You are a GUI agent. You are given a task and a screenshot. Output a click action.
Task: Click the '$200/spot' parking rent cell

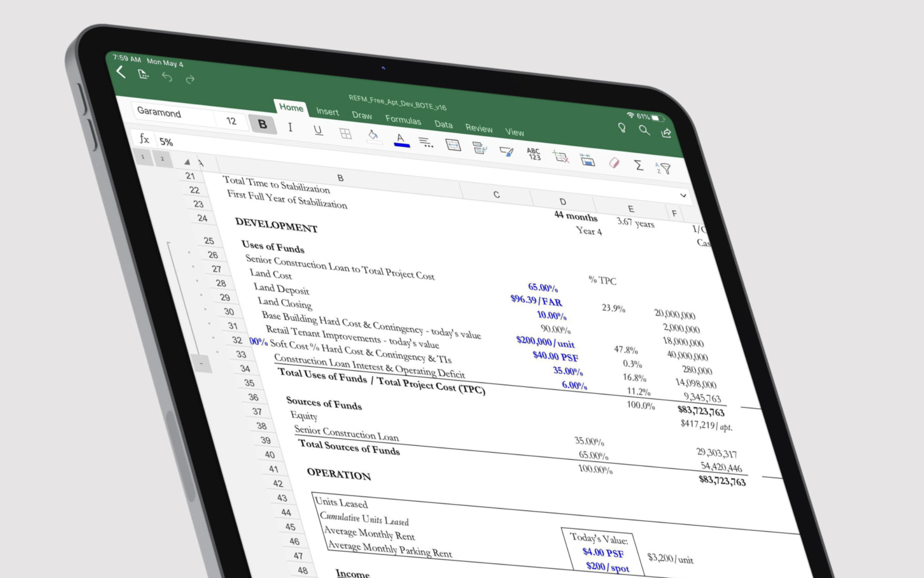point(608,567)
